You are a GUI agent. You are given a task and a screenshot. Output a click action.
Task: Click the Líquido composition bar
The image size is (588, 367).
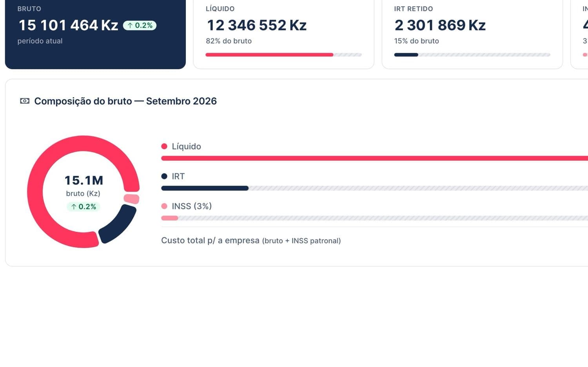coord(374,158)
